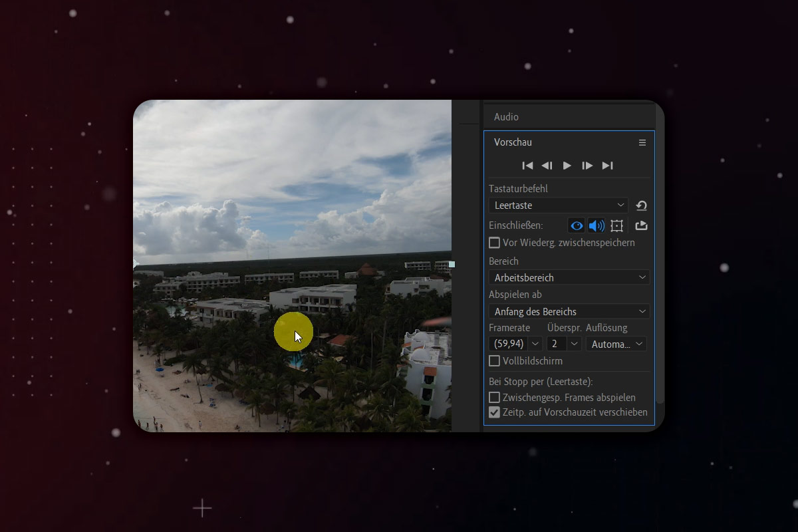Click the Einschließen label

pyautogui.click(x=515, y=226)
